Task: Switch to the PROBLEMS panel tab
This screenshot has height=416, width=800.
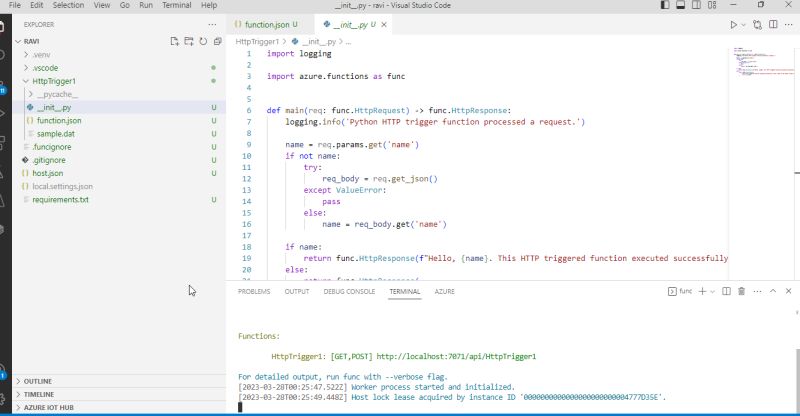Action: pyautogui.click(x=254, y=291)
